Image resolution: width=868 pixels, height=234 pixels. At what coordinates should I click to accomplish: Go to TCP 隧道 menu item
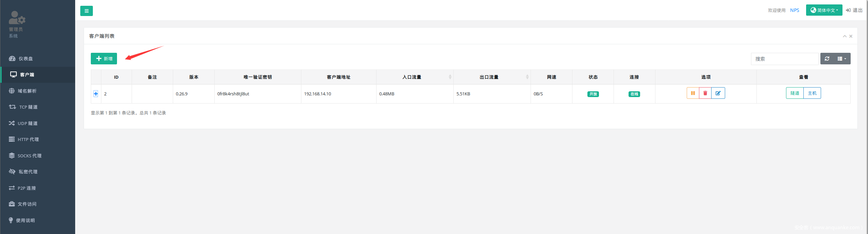(x=28, y=107)
